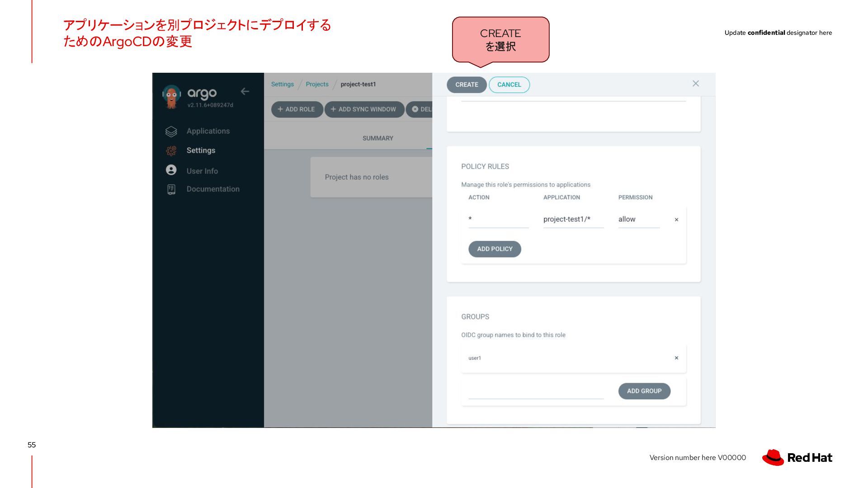Click the Settings gear icon
The image size is (868, 488).
click(x=171, y=150)
